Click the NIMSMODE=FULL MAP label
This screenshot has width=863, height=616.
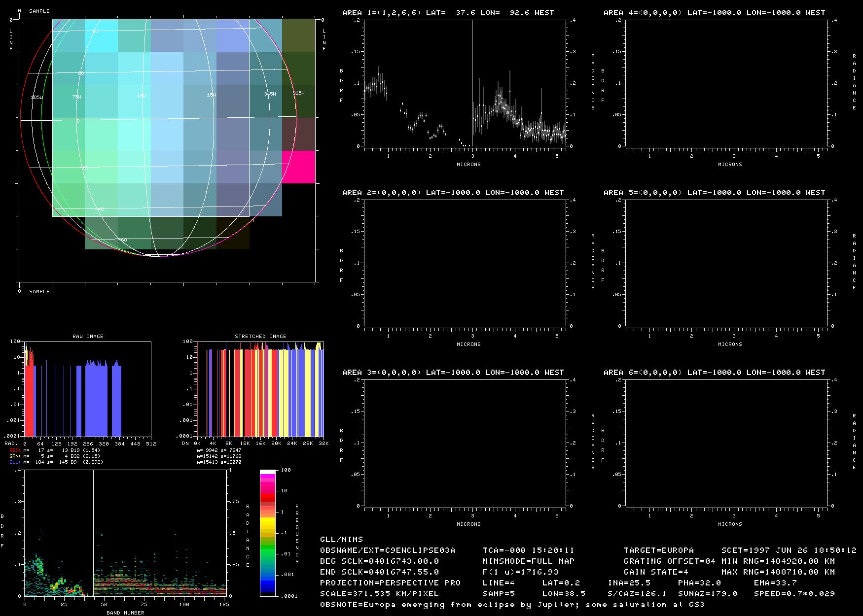point(528,561)
